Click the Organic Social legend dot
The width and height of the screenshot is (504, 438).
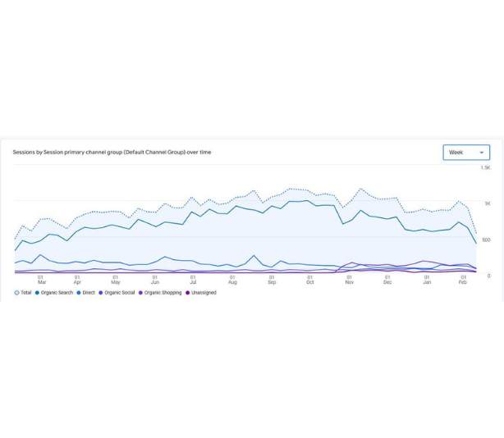(101, 293)
